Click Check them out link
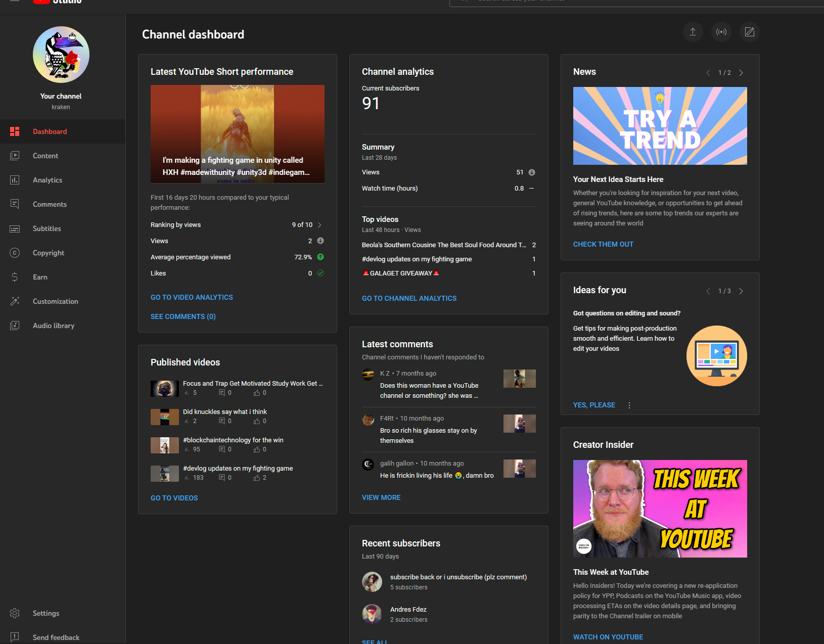The width and height of the screenshot is (824, 644). pyautogui.click(x=603, y=244)
